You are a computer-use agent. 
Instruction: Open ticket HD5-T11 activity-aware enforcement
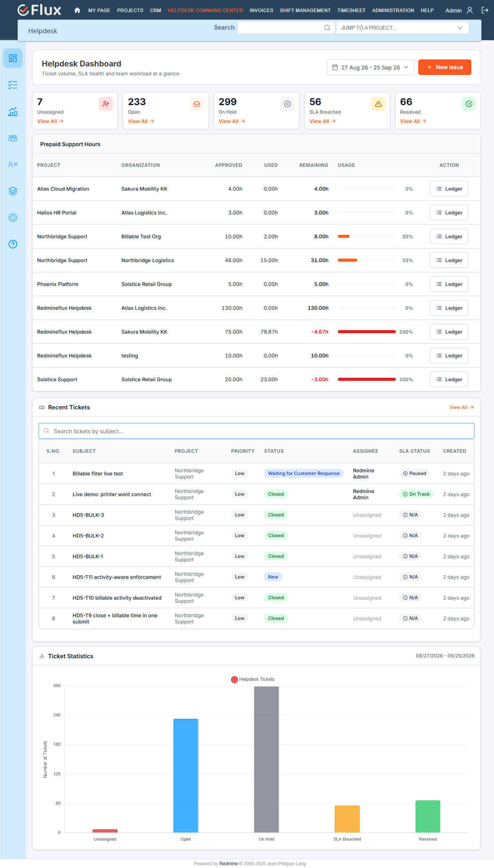117,577
